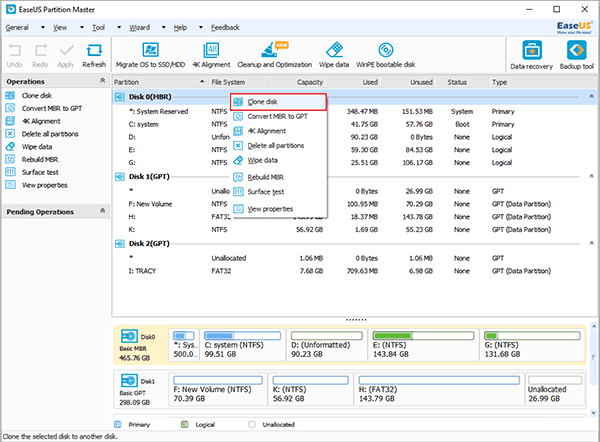Click the Disk 1(GPT) disk icon in list

[120, 177]
